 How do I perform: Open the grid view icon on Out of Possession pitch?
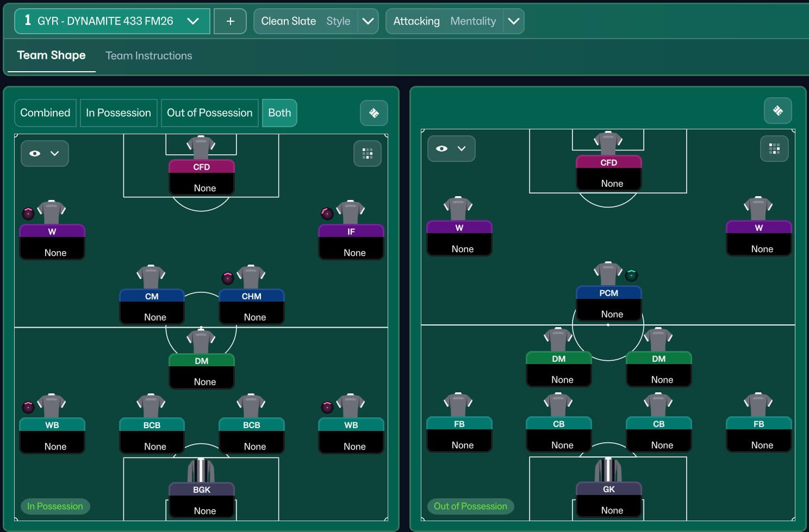click(774, 149)
